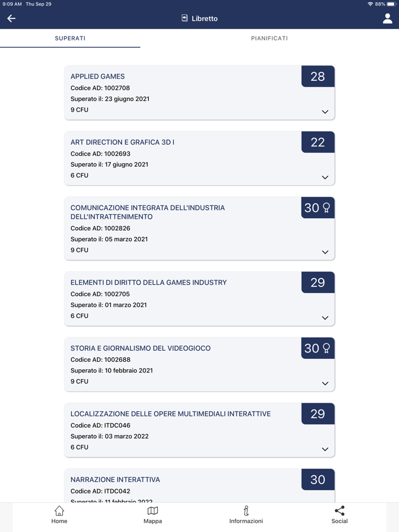Tap the Libretto booklet icon in header
The width and height of the screenshot is (399, 532).
[185, 18]
